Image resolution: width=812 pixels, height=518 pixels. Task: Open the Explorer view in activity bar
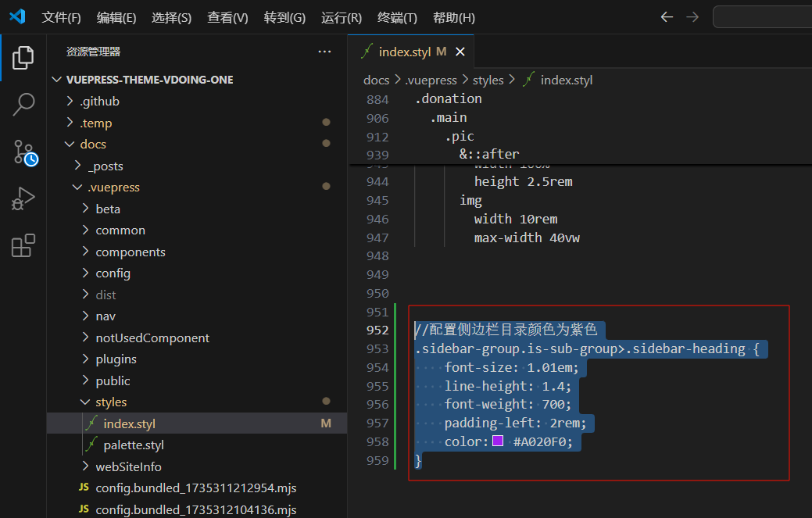click(x=23, y=58)
